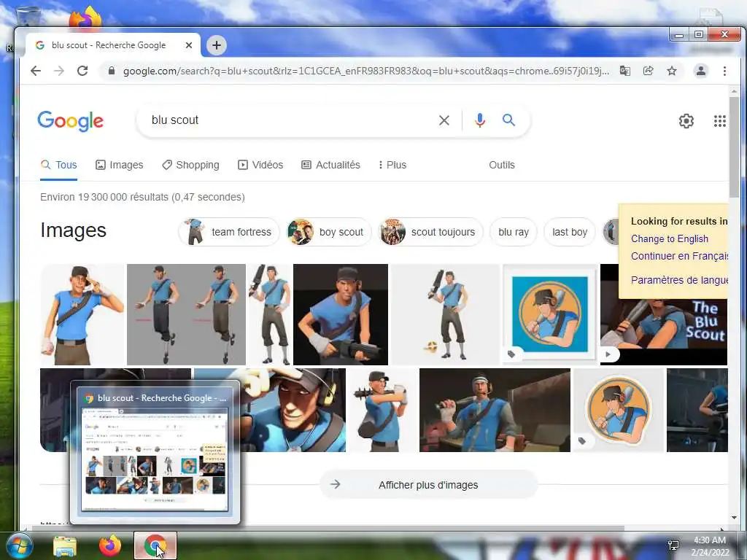The image size is (747, 560).
Task: Open the Google apps grid
Action: [720, 121]
